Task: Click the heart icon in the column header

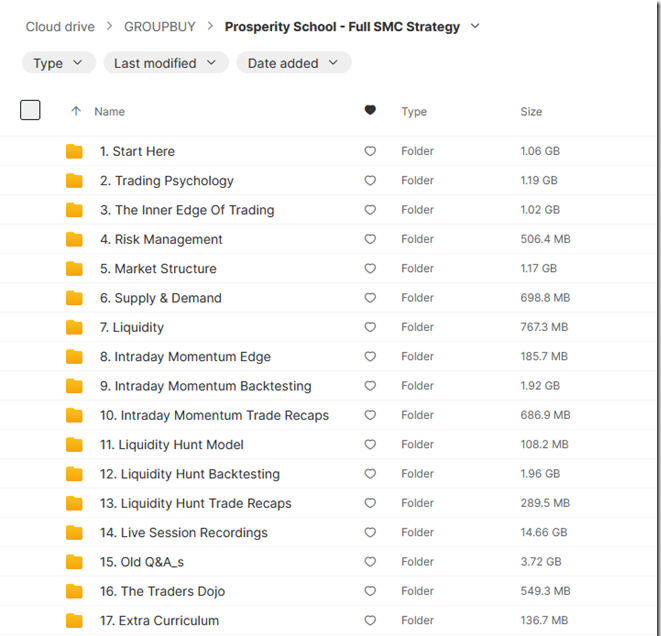Action: pyautogui.click(x=370, y=111)
